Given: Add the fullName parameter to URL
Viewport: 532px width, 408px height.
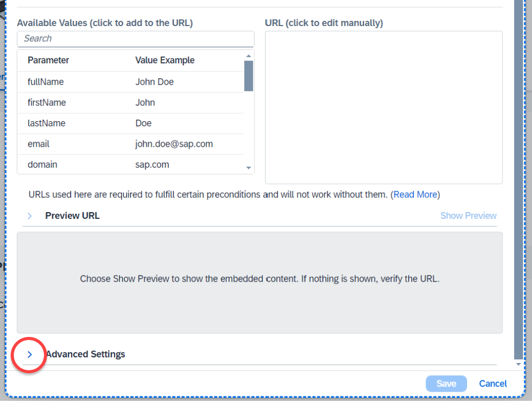Looking at the screenshot, I should [x=130, y=82].
